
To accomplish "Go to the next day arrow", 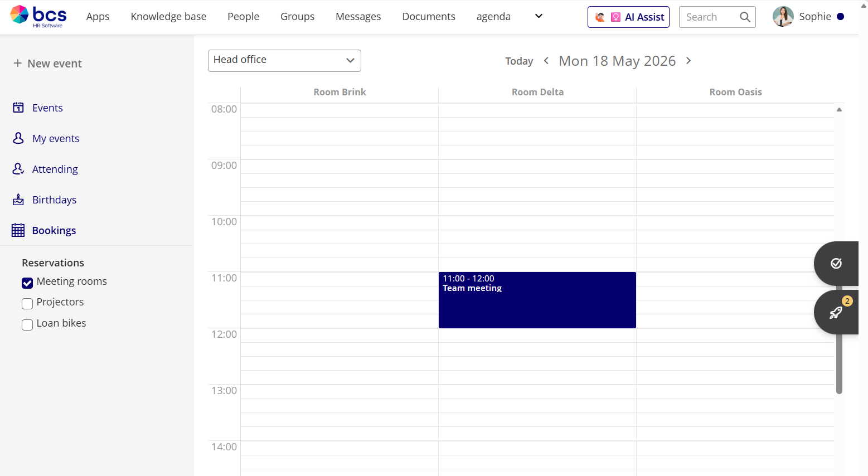I will pos(688,61).
